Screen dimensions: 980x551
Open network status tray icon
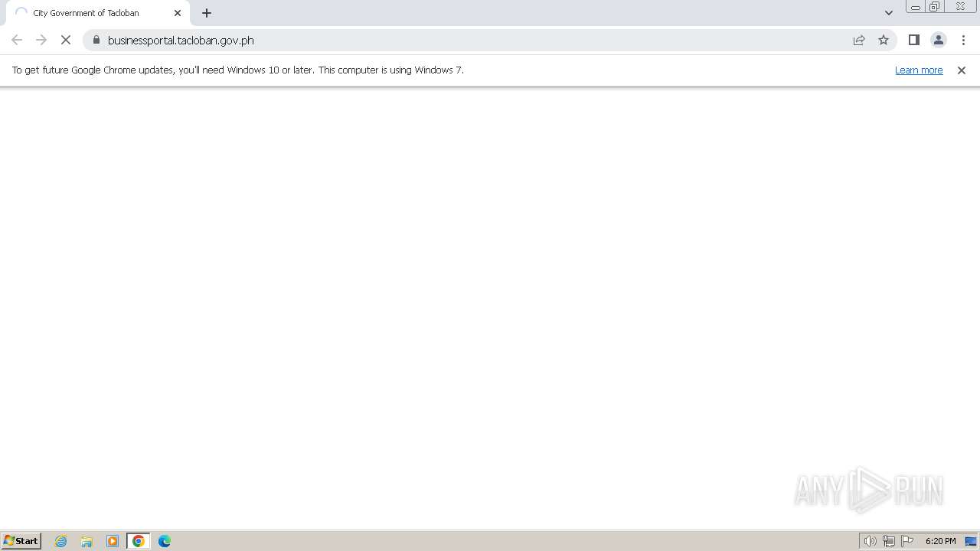coord(889,541)
